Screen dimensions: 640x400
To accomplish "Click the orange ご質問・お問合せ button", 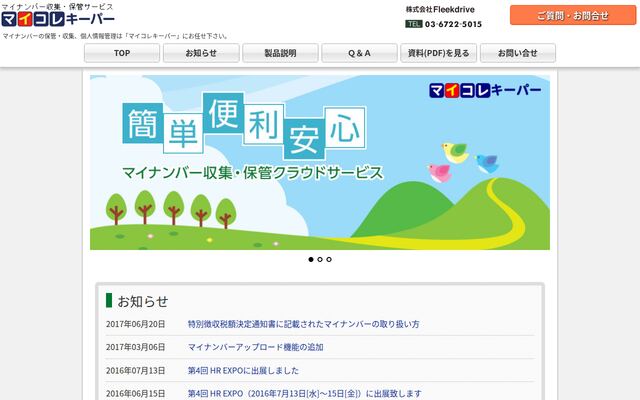I will pos(573,16).
